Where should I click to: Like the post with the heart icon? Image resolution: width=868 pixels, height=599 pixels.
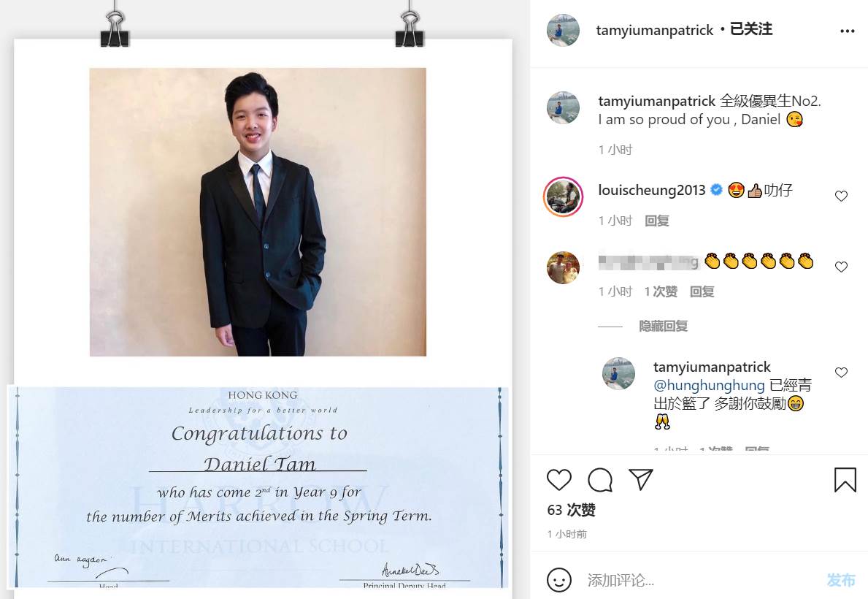point(558,480)
